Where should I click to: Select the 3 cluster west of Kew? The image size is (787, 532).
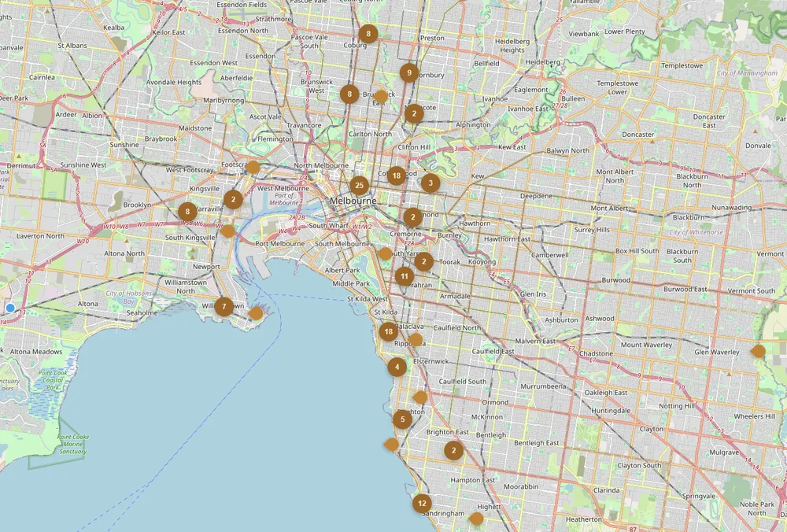[x=430, y=183]
